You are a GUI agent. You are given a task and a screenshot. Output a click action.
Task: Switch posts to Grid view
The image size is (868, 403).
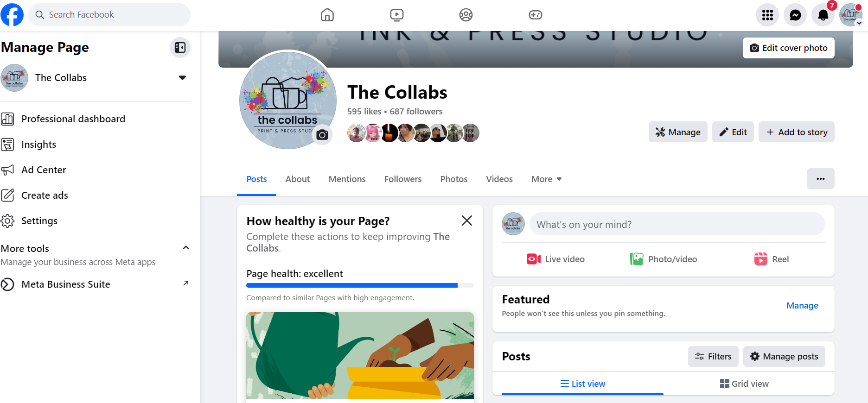pos(744,384)
